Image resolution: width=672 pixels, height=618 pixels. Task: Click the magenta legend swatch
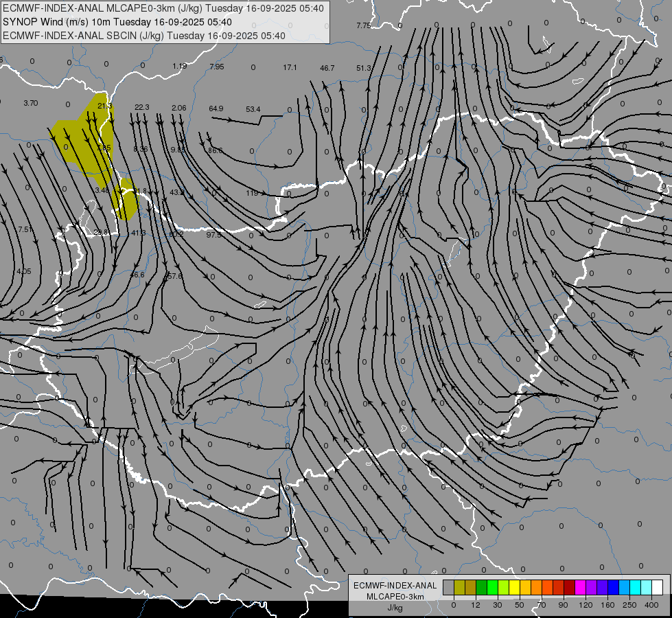[x=580, y=587]
